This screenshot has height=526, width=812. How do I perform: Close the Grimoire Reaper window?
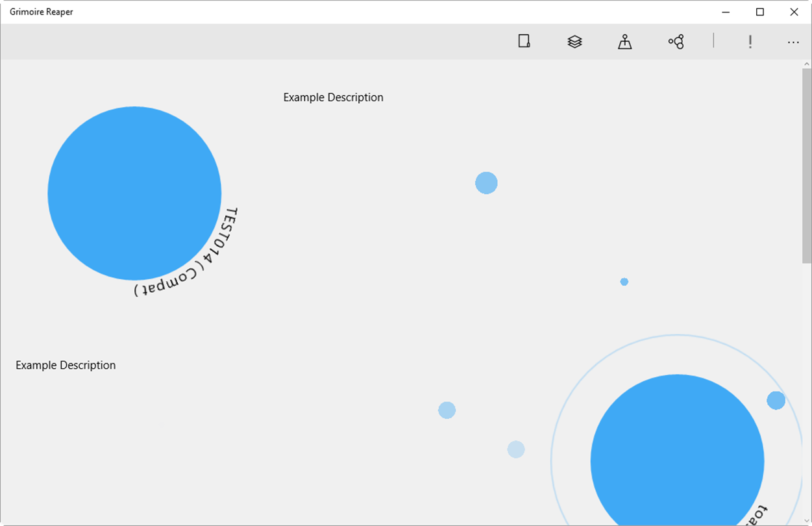tap(794, 12)
